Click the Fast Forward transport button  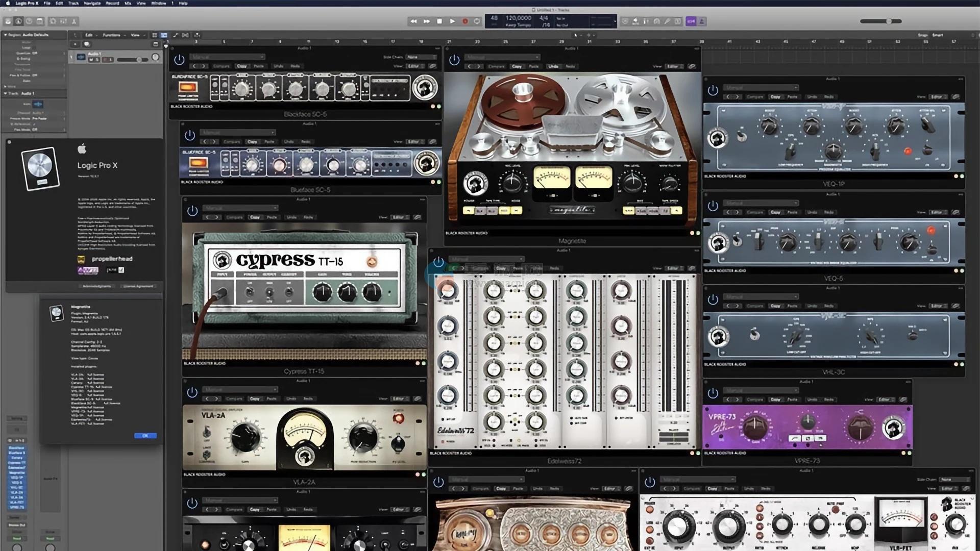click(426, 21)
